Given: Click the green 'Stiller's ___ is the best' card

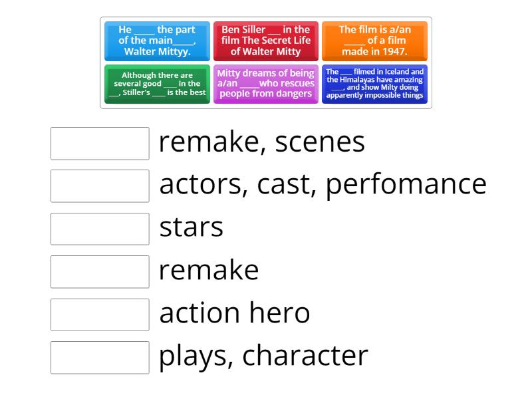Looking at the screenshot, I should click(x=157, y=83).
